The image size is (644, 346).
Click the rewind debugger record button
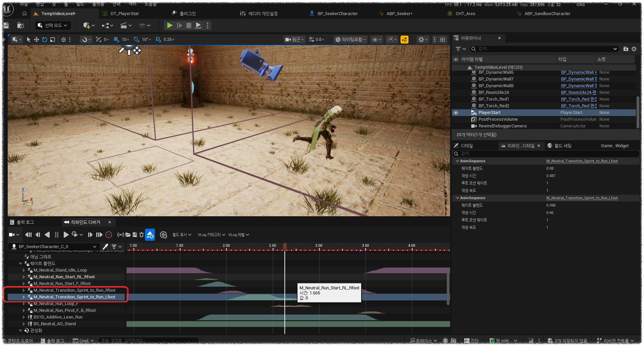coord(109,235)
